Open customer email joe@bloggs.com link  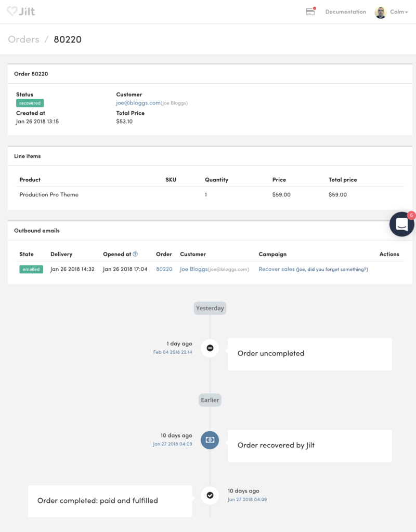pos(138,103)
